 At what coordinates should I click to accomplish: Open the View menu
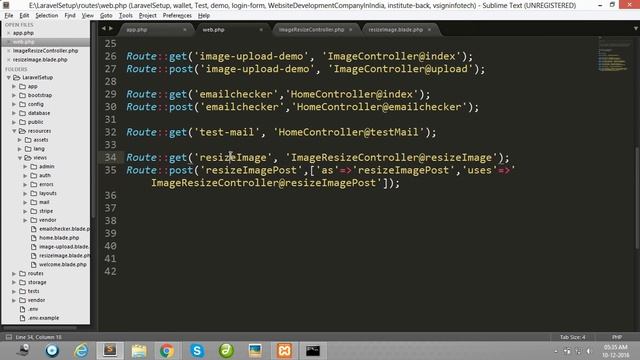pos(87,16)
